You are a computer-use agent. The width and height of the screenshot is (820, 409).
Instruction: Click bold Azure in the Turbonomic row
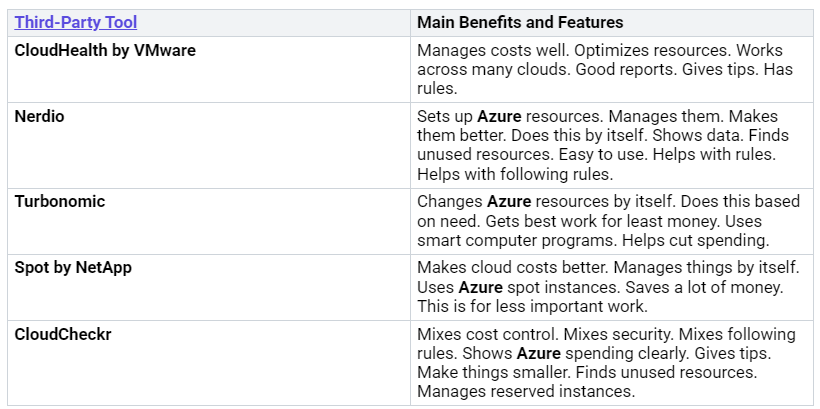[x=509, y=202]
